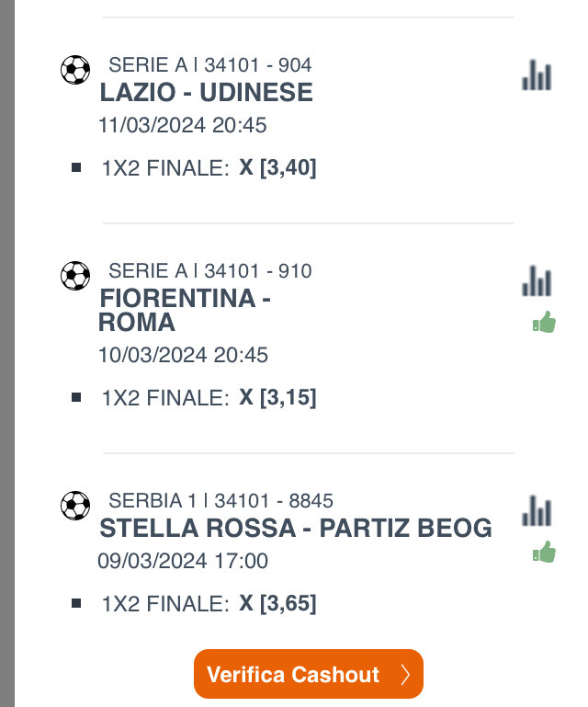Click thumbs-up icon for Stella Rossa match

coord(545,553)
